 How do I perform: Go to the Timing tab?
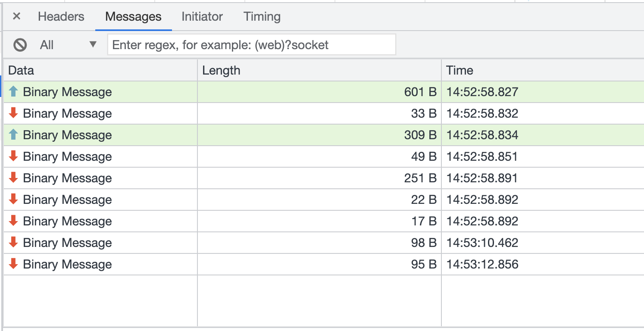(262, 17)
